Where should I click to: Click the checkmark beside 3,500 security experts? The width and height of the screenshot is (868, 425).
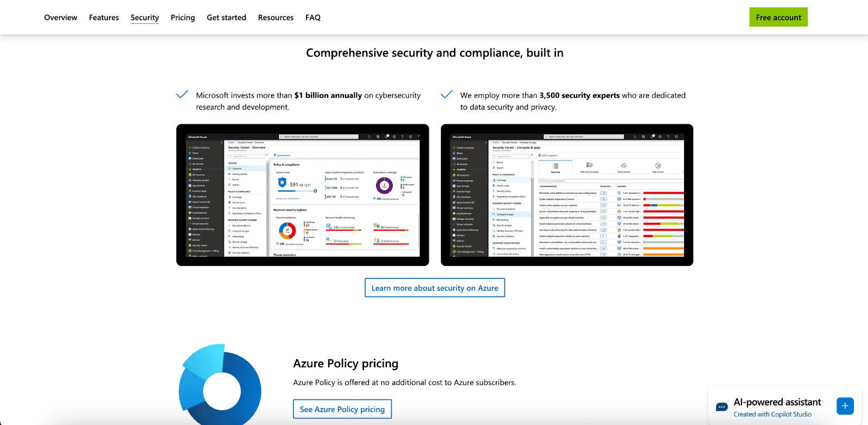[x=446, y=94]
